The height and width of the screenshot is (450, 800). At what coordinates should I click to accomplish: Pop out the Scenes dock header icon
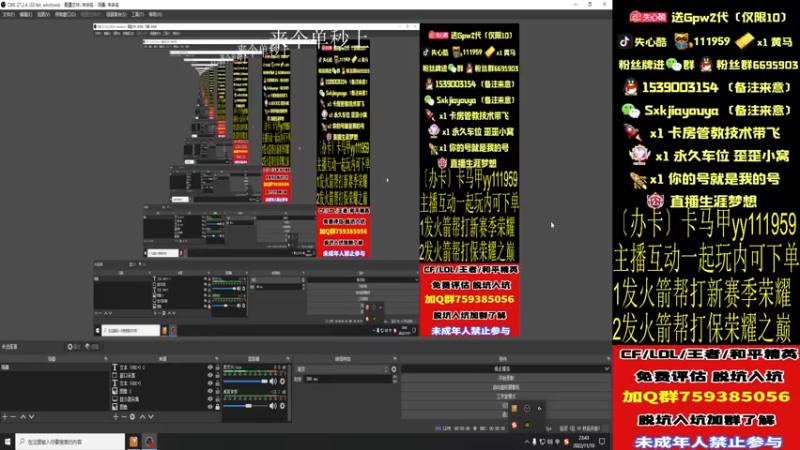pyautogui.click(x=106, y=359)
